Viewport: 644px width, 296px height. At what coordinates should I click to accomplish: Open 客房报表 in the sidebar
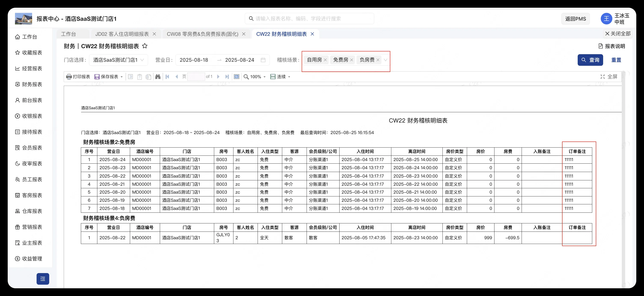tap(29, 195)
